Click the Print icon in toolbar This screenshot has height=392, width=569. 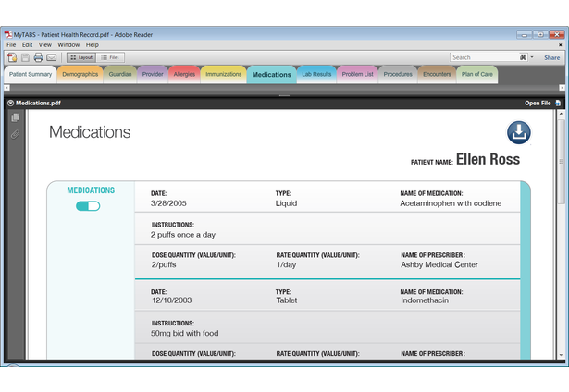click(38, 57)
